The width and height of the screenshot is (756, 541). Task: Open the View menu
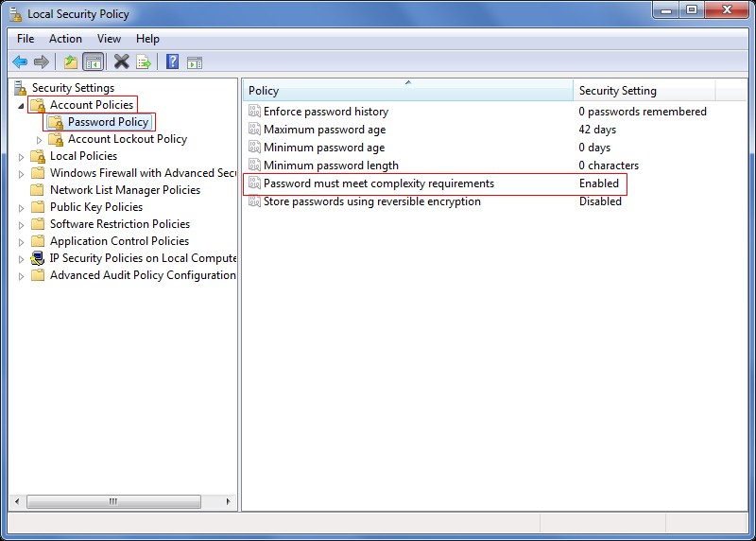(109, 39)
